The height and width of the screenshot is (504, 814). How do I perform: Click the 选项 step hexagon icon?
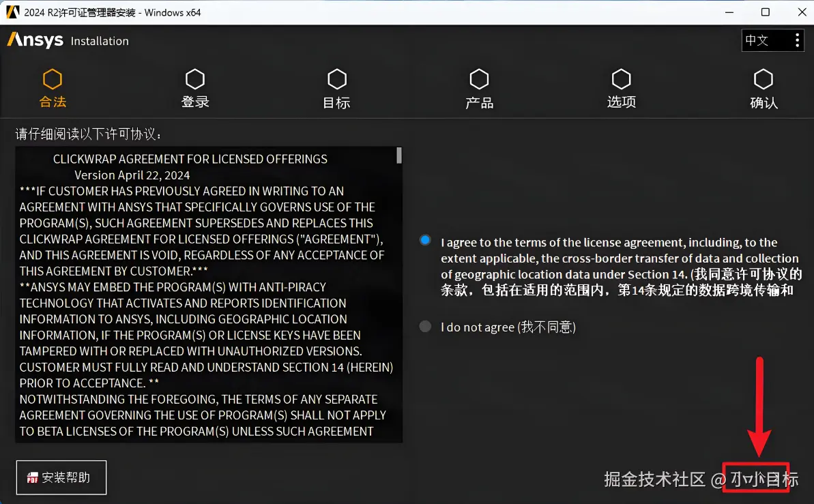pyautogui.click(x=622, y=79)
